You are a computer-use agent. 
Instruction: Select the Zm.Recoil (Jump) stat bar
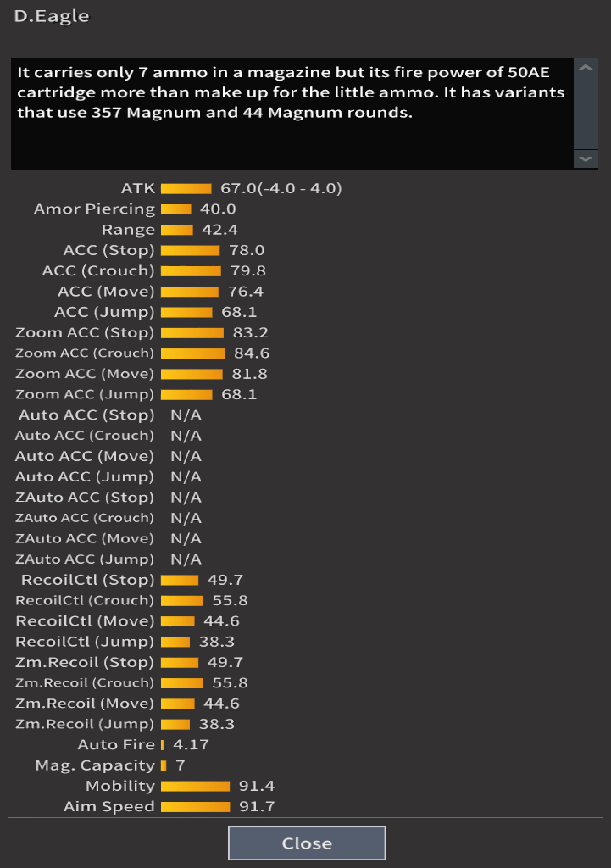pyautogui.click(x=175, y=724)
